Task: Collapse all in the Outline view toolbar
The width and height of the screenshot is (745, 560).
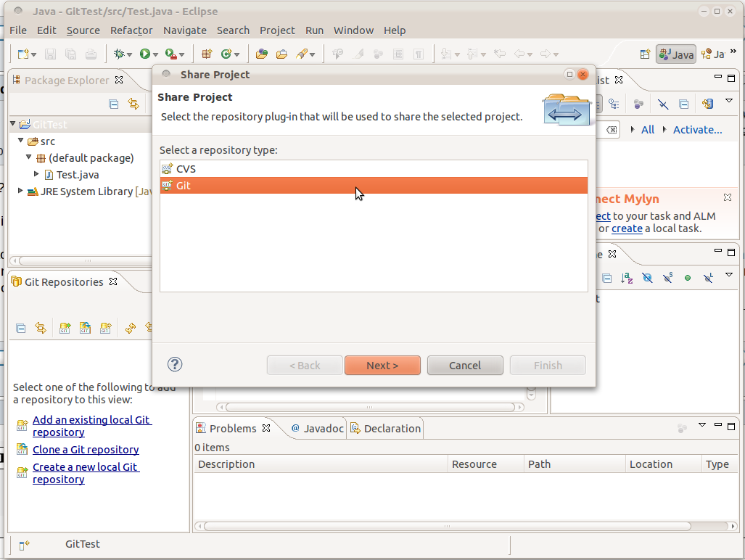Action: point(606,278)
